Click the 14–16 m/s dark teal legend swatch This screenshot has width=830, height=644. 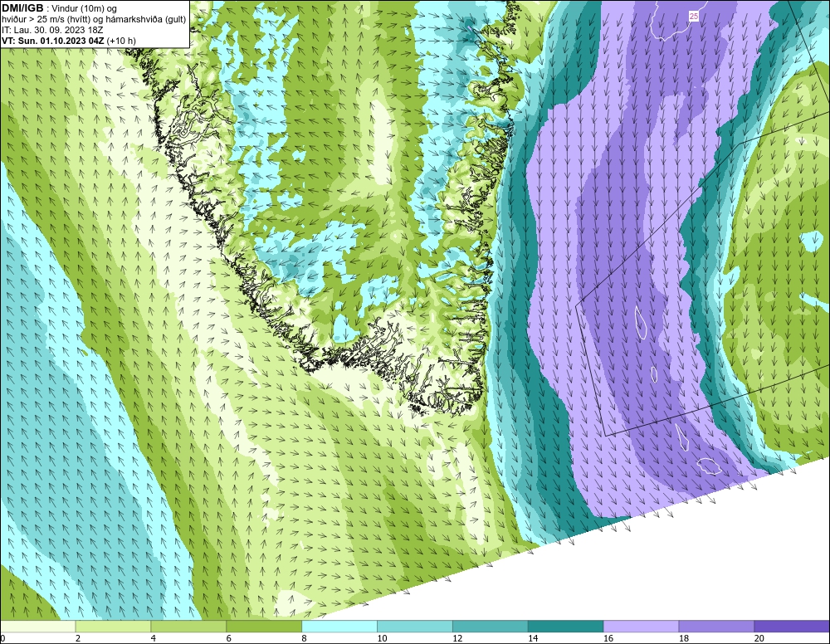566,627
